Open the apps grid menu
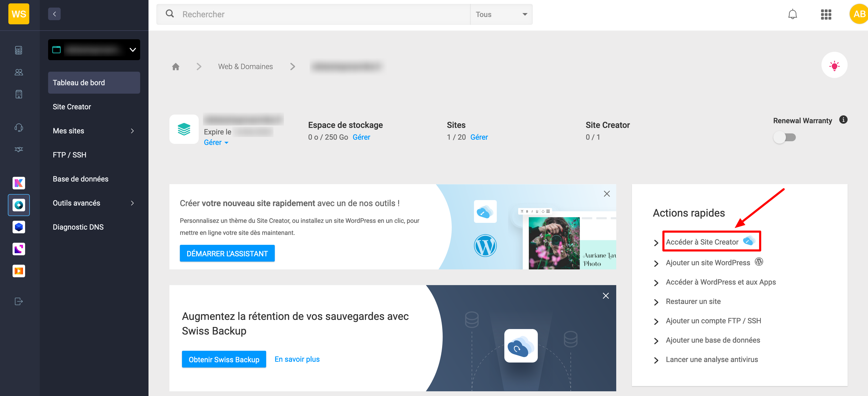Screen dimensions: 868x396 click(x=826, y=14)
